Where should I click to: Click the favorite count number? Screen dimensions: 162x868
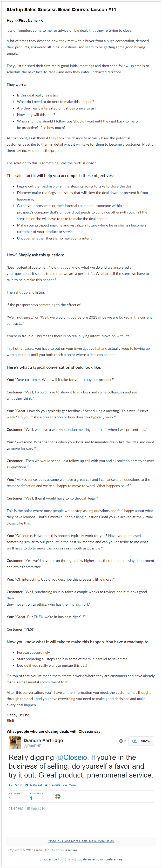point(31,798)
